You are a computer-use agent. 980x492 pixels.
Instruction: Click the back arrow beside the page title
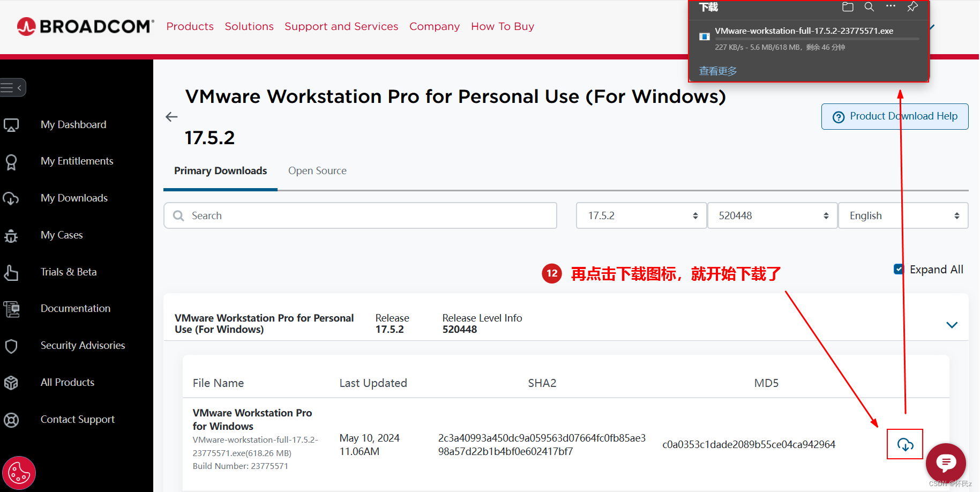click(171, 117)
